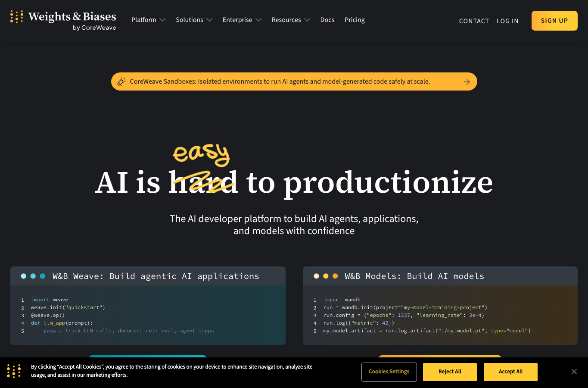Viewport: 588px width, 388px height.
Task: Click the party popper icon in the announcement banner
Action: (121, 81)
